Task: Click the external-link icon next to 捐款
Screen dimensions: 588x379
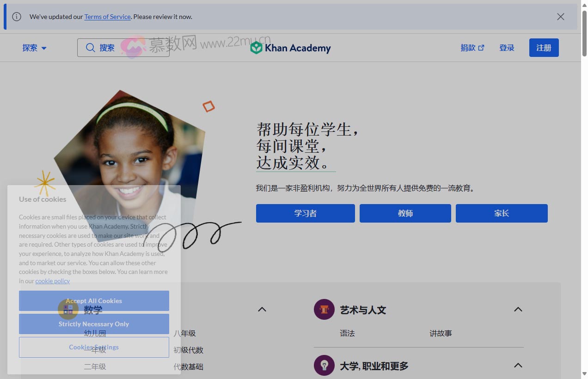Action: click(481, 47)
